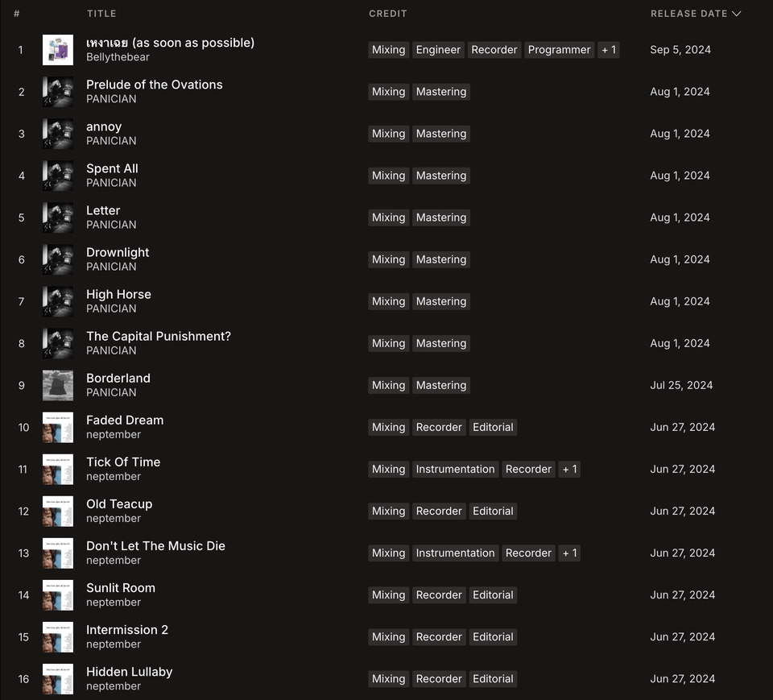Show extra credits for Tick Of Time
The image size is (773, 700).
[x=569, y=469]
